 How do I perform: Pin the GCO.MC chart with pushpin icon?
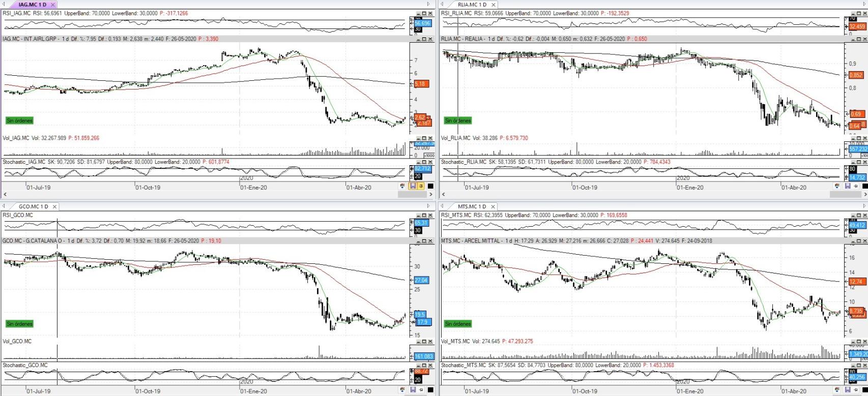click(x=421, y=389)
